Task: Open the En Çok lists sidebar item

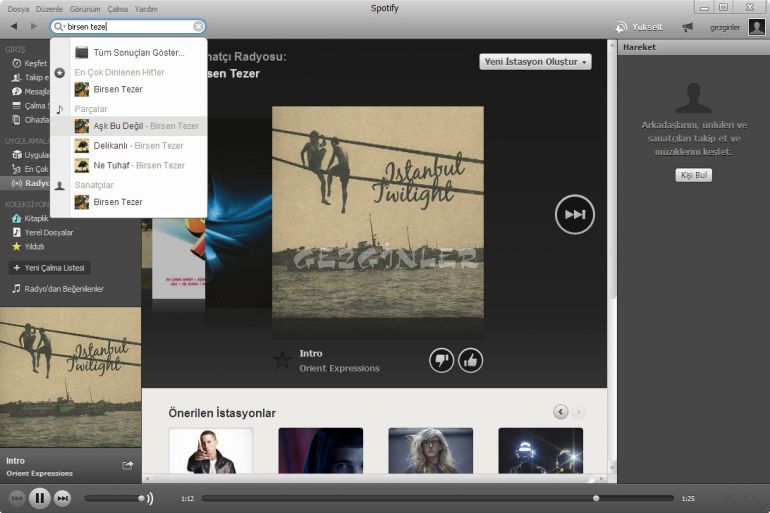Action: pos(30,169)
